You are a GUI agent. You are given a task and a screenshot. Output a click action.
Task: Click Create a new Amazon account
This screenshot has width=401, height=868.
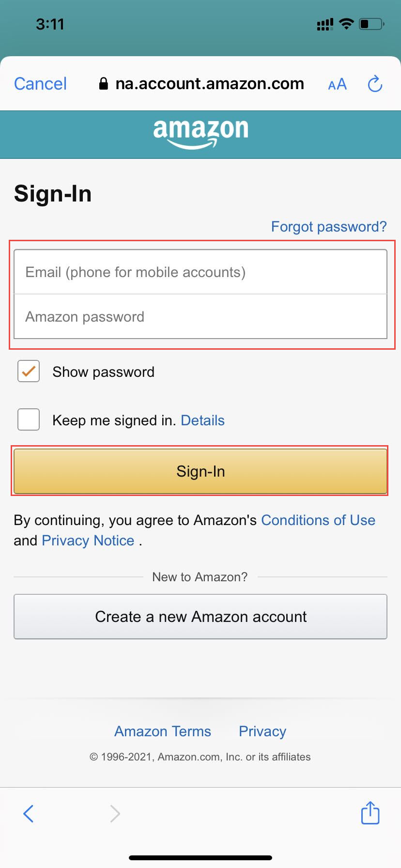tap(200, 617)
